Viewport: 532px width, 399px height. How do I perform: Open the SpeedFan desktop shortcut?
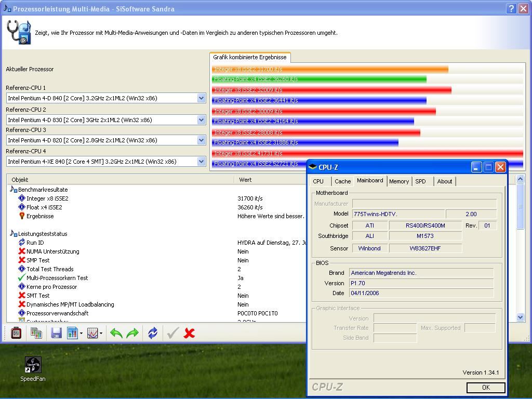(x=33, y=369)
